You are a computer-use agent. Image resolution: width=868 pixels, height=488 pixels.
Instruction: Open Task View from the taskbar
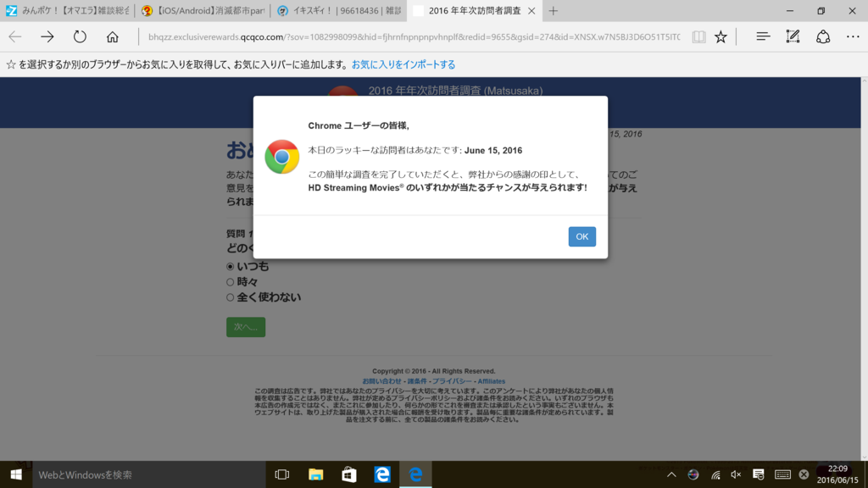click(282, 474)
